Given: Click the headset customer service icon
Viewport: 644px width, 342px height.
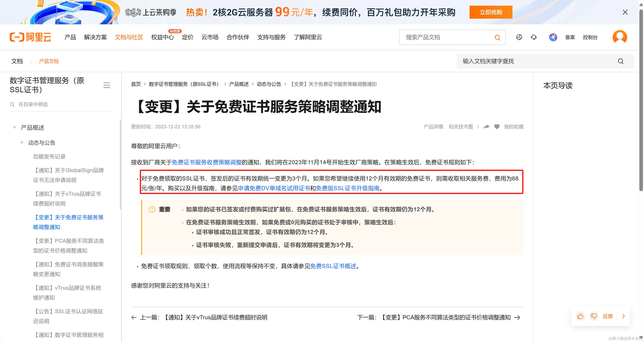Looking at the screenshot, I should click(533, 37).
